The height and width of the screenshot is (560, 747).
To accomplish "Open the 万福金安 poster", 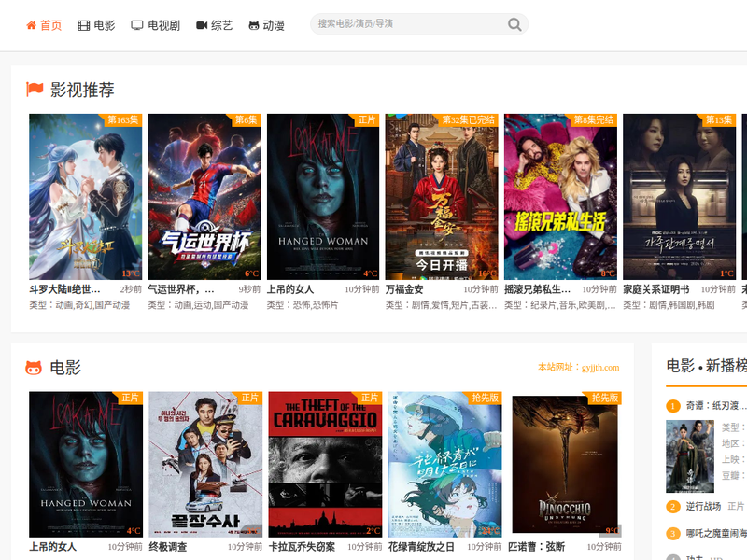I will pyautogui.click(x=442, y=197).
